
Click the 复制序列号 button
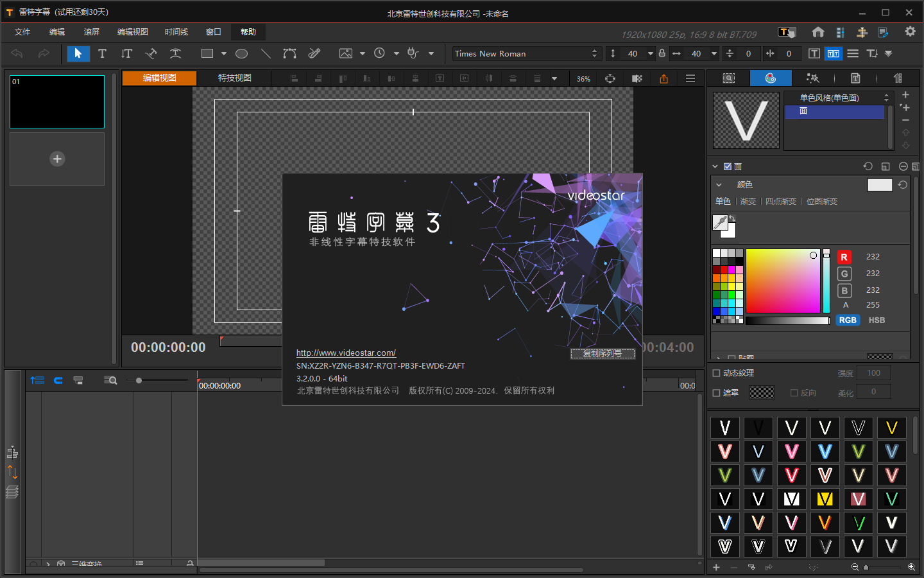[x=602, y=354]
